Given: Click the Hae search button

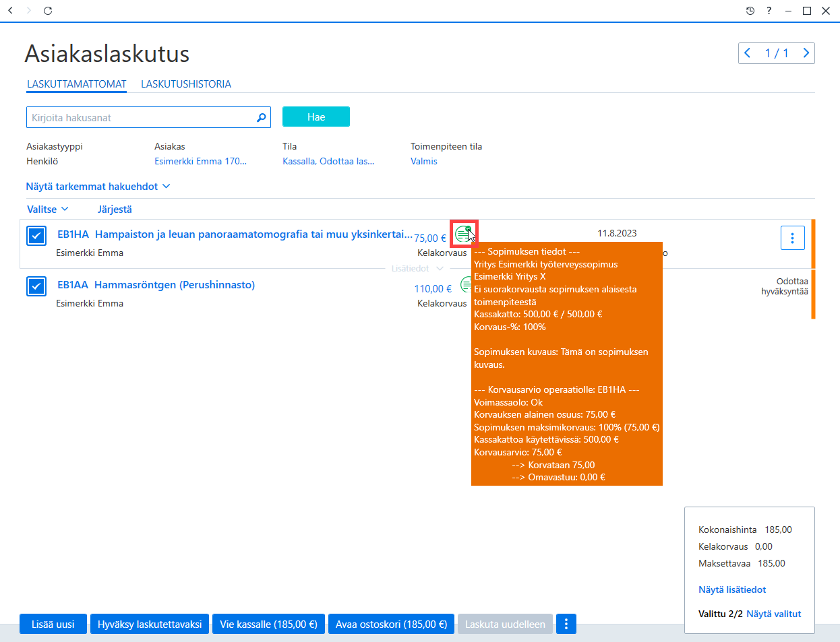Looking at the screenshot, I should 316,117.
